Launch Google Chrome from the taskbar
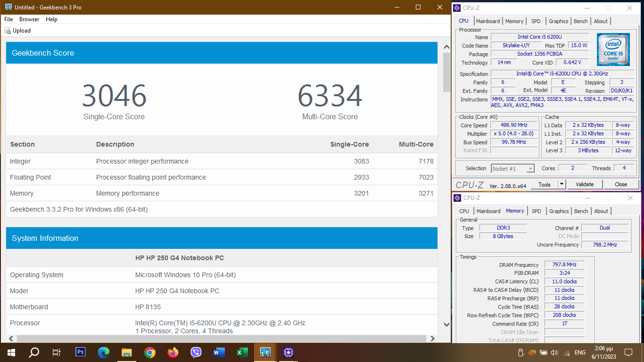Screen dimensions: 644x362 pos(149,352)
